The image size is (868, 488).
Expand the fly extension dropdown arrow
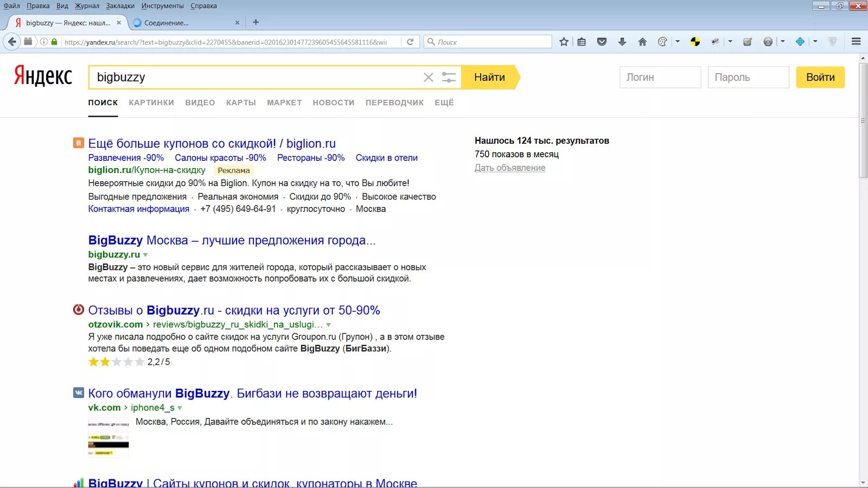pyautogui.click(x=730, y=42)
